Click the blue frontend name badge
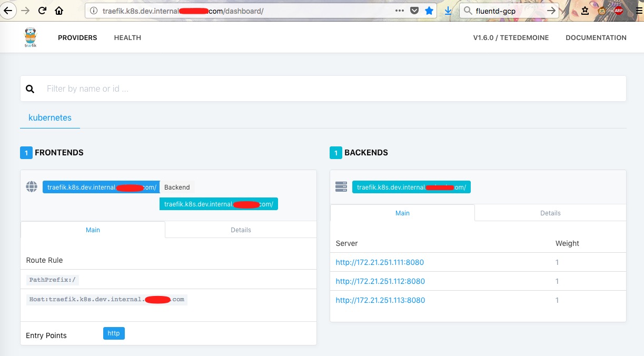 pyautogui.click(x=101, y=187)
